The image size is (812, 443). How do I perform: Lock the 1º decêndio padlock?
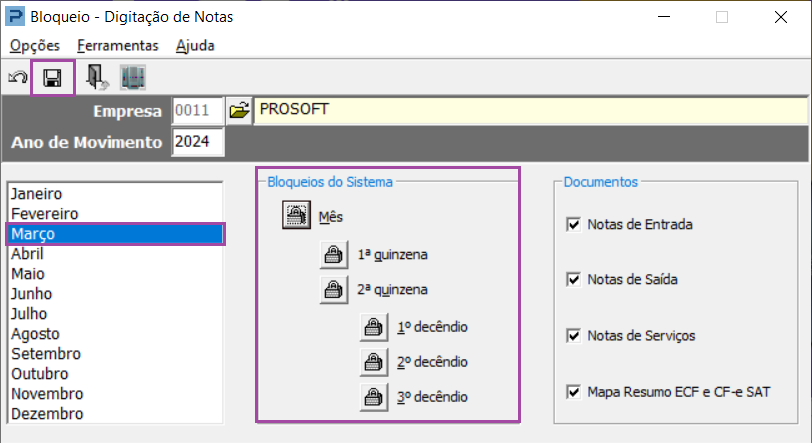(373, 327)
